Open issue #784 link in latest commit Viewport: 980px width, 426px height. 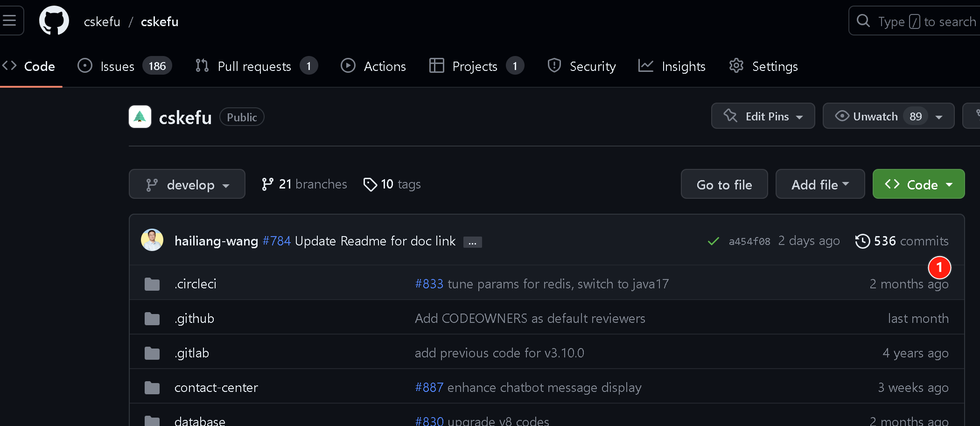tap(276, 241)
